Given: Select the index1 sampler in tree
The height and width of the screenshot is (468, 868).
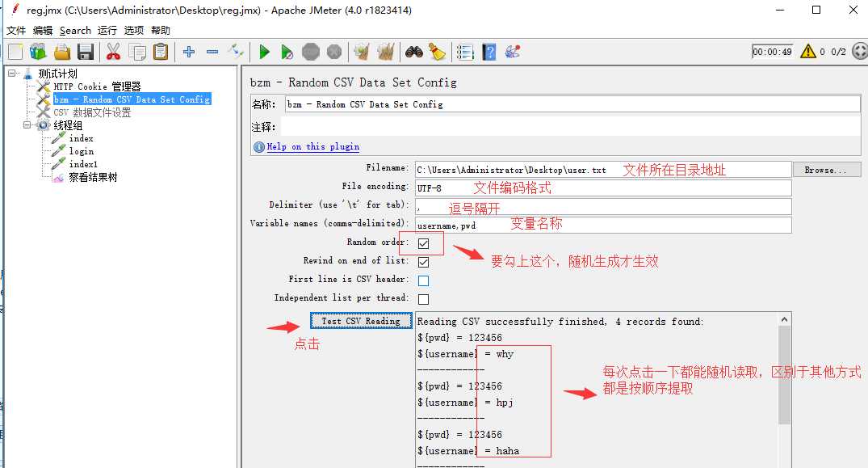Looking at the screenshot, I should pos(83,164).
